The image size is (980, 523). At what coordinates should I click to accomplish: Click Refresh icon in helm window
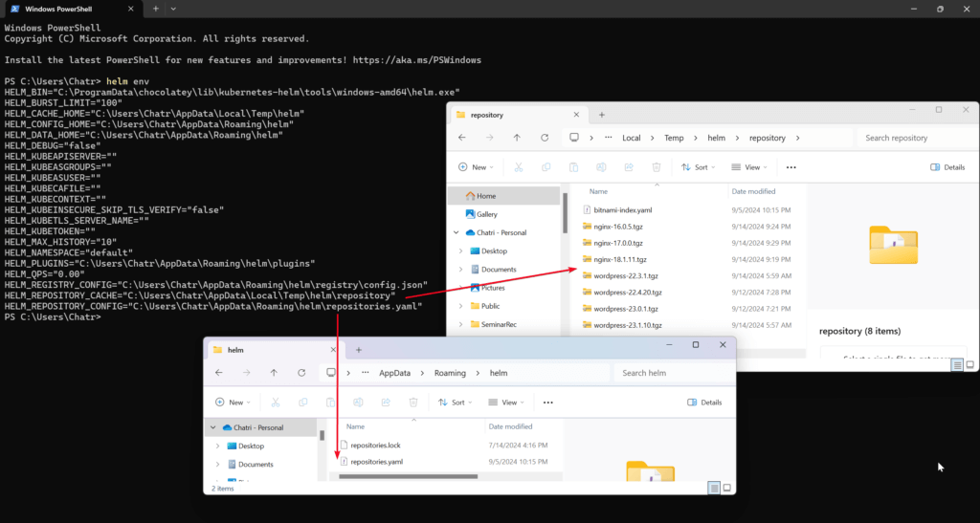tap(301, 373)
